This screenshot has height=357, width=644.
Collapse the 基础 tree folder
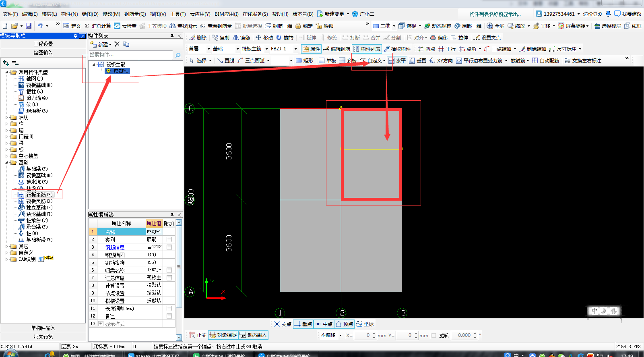[x=7, y=163]
